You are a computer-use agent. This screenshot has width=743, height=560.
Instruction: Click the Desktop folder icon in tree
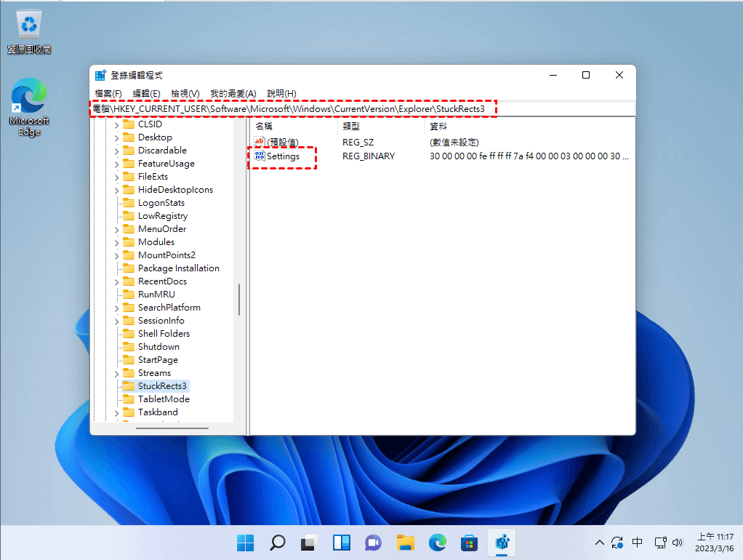pyautogui.click(x=129, y=137)
